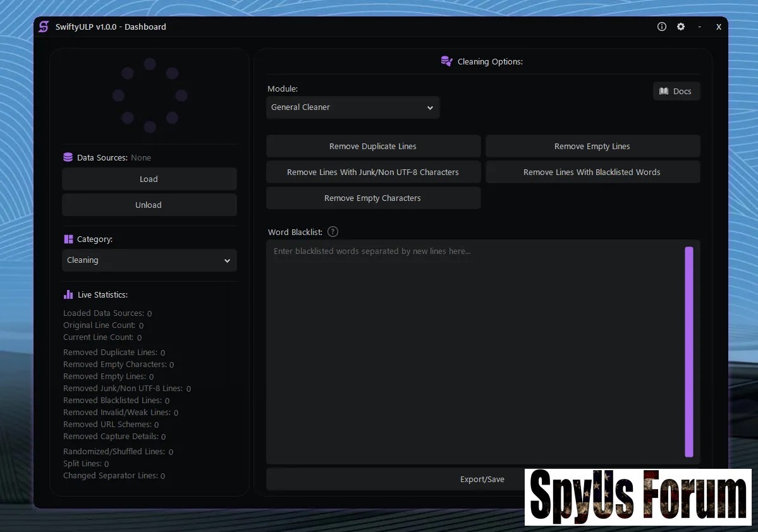The image size is (758, 532).
Task: Run Remove Empty Lines
Action: coord(592,146)
